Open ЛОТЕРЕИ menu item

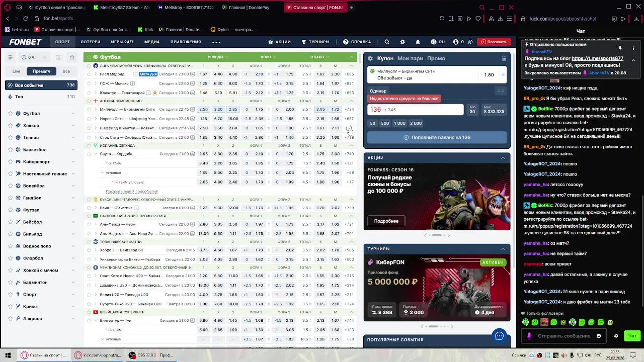[x=91, y=42]
